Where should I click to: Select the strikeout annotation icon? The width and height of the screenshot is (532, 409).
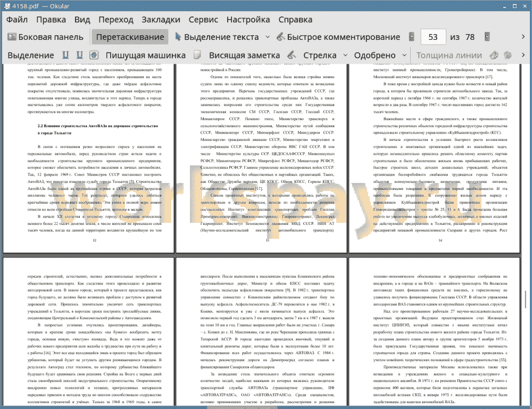94,55
